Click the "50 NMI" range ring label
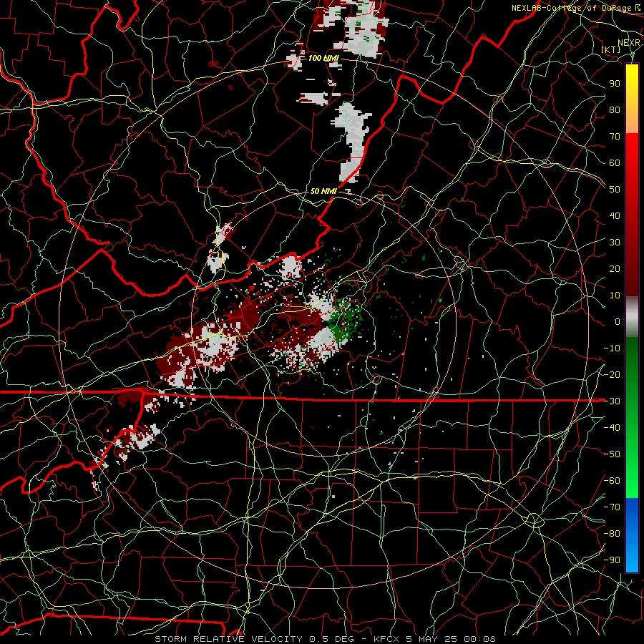 323,191
